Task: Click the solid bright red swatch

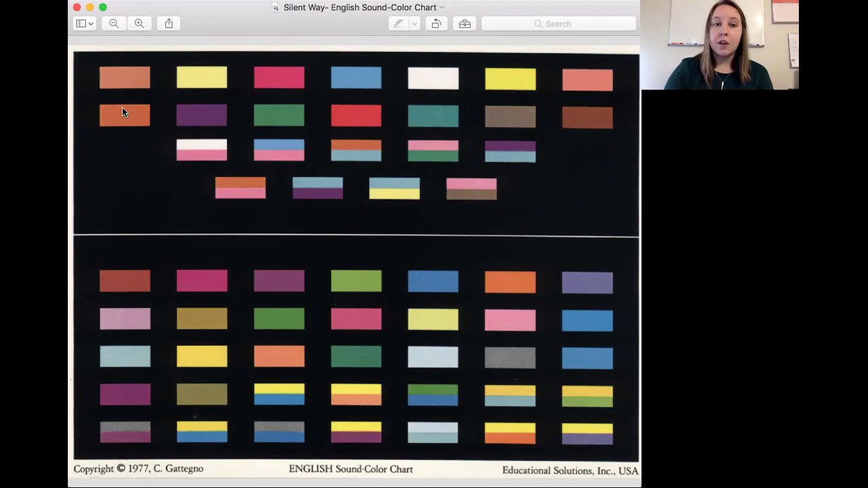Action: [356, 116]
